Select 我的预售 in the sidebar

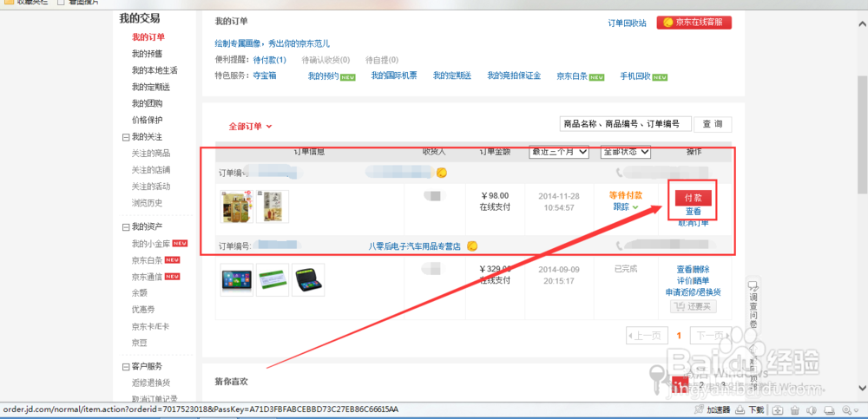(148, 55)
